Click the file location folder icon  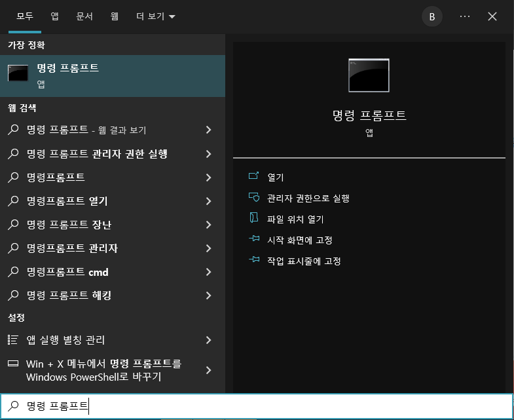click(x=254, y=218)
